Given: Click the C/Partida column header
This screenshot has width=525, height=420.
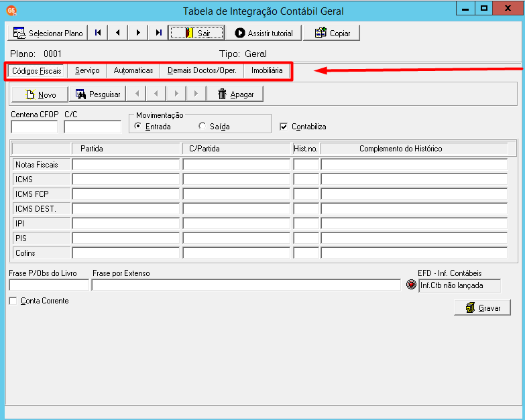Looking at the screenshot, I should coord(237,149).
